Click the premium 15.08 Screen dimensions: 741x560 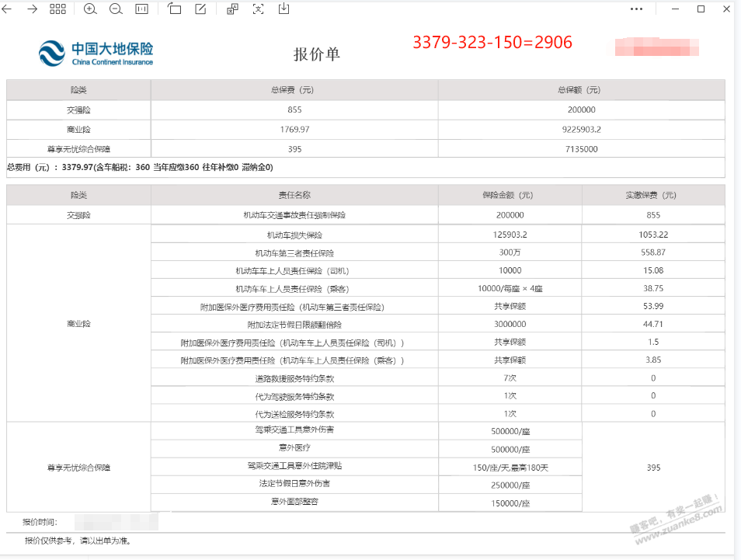(x=653, y=271)
